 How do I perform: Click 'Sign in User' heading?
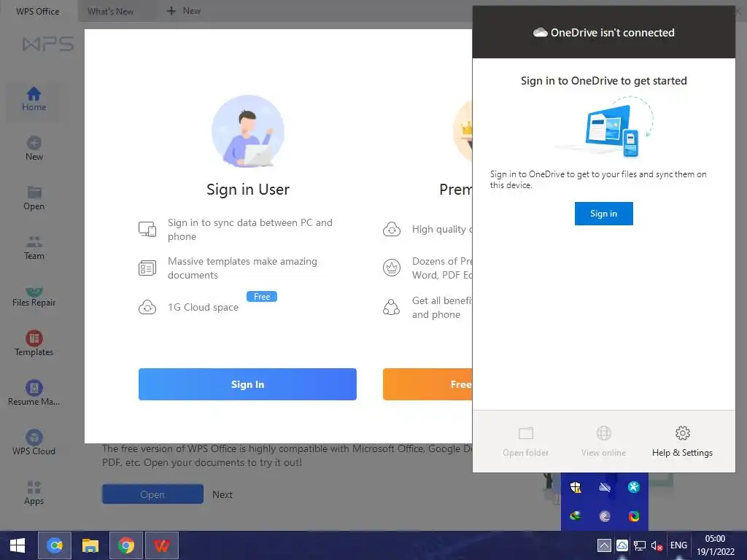click(248, 190)
